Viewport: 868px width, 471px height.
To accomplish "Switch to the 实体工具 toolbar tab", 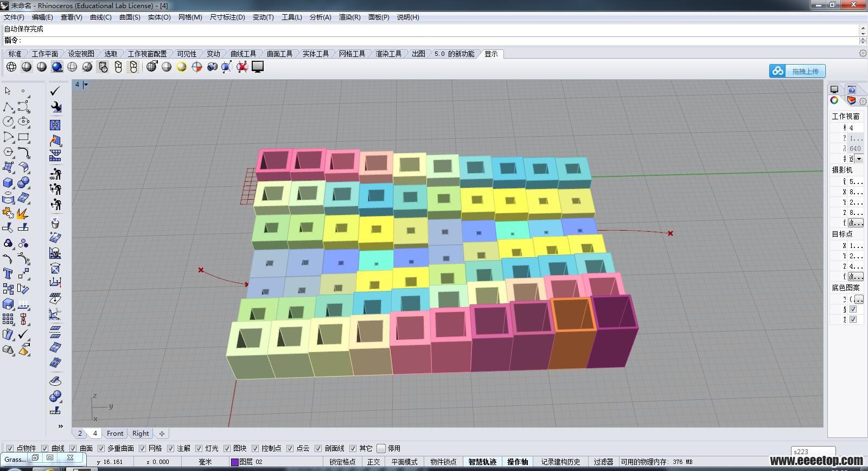I will pos(316,54).
